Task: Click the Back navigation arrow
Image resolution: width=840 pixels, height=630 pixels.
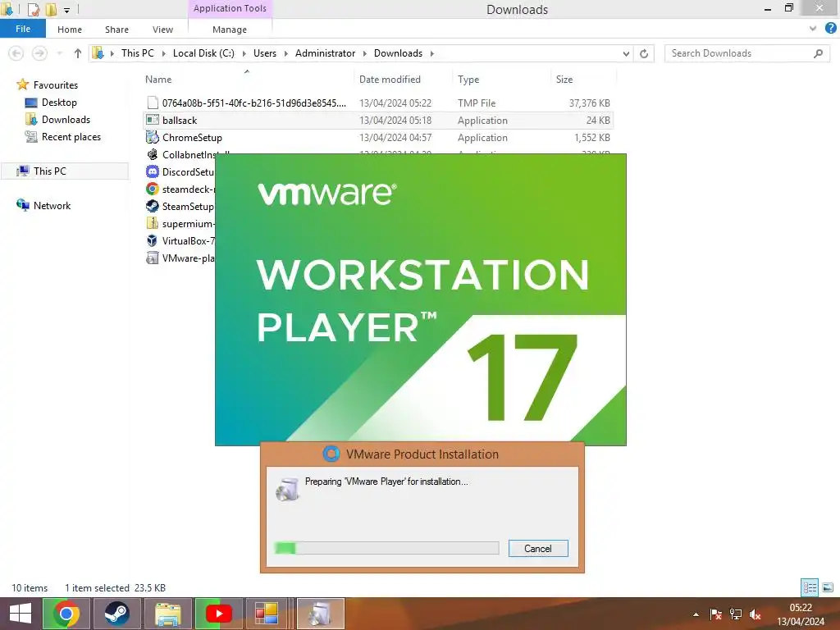Action: click(x=16, y=53)
